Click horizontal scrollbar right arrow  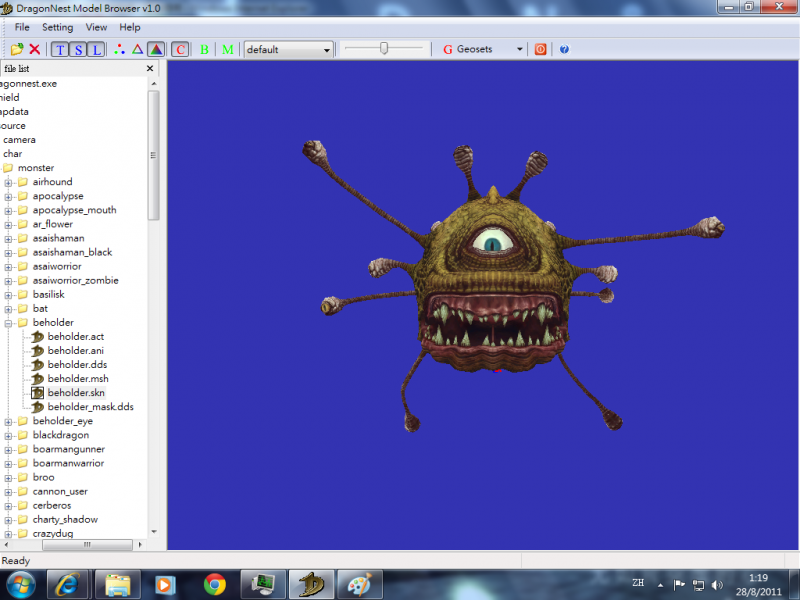pyautogui.click(x=140, y=545)
